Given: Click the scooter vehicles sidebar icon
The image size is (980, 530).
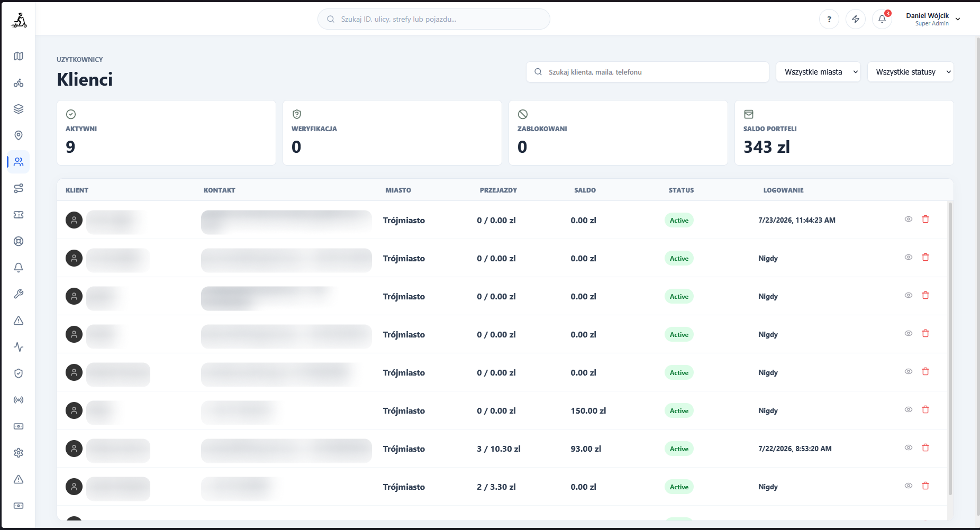Looking at the screenshot, I should tap(19, 83).
